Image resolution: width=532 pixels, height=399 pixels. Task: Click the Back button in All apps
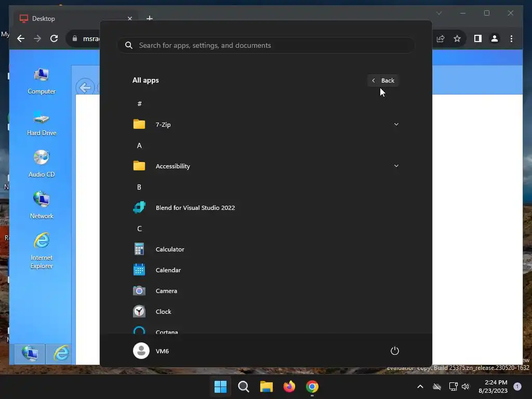point(383,81)
